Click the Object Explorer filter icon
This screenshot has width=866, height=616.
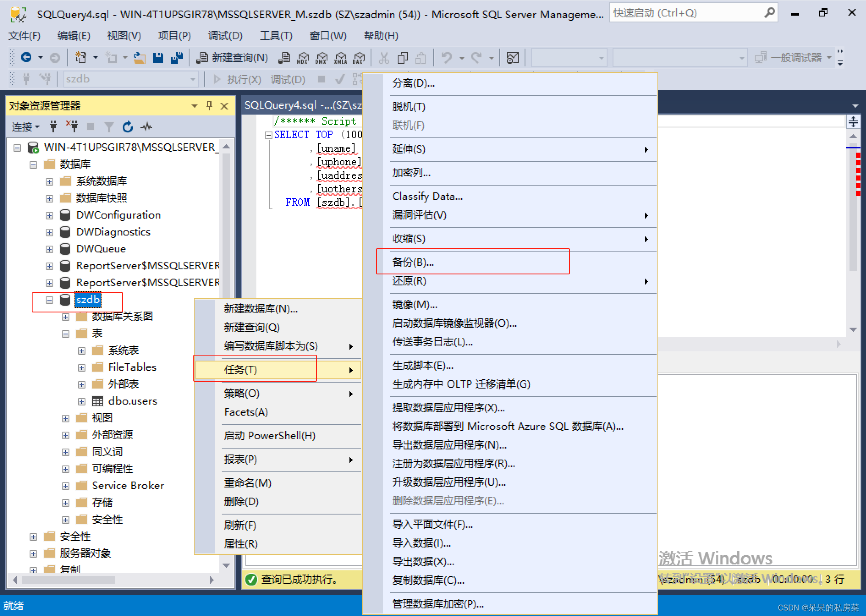pyautogui.click(x=109, y=126)
